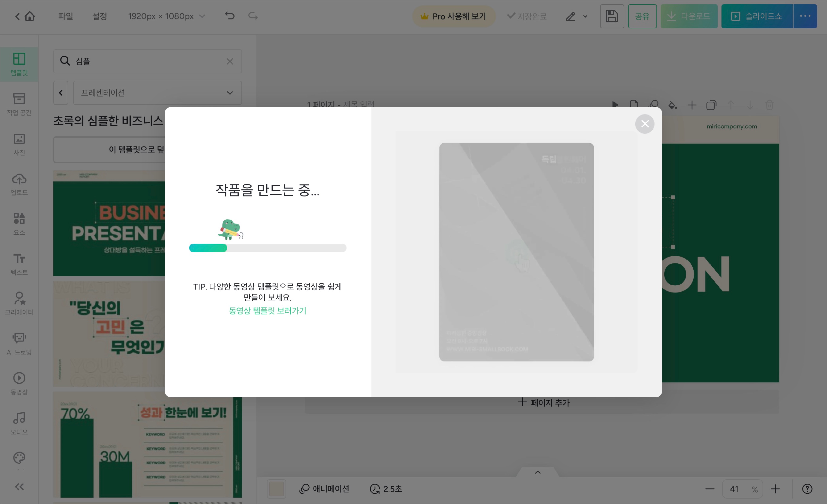Image resolution: width=827 pixels, height=504 pixels.
Task: Click the 공유 share button
Action: click(642, 16)
